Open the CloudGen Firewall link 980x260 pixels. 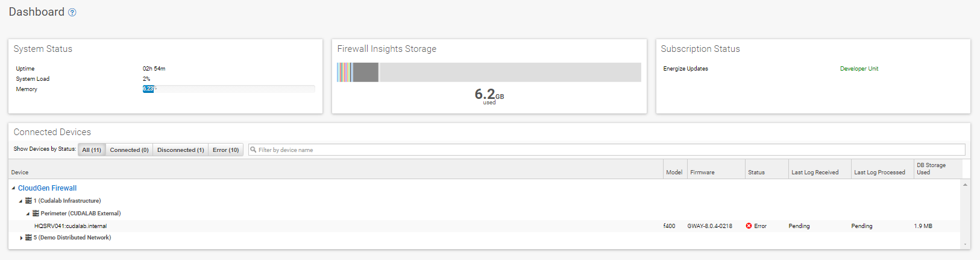coord(47,188)
